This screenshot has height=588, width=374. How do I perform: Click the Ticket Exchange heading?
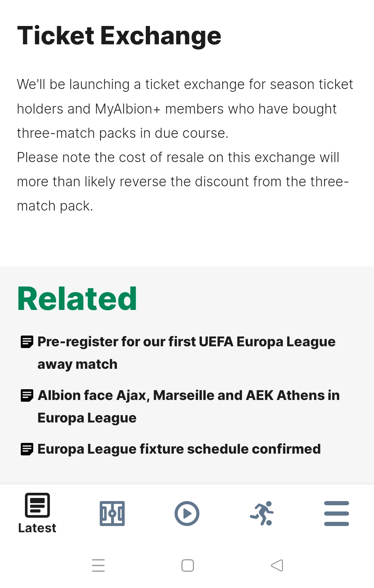click(x=119, y=36)
